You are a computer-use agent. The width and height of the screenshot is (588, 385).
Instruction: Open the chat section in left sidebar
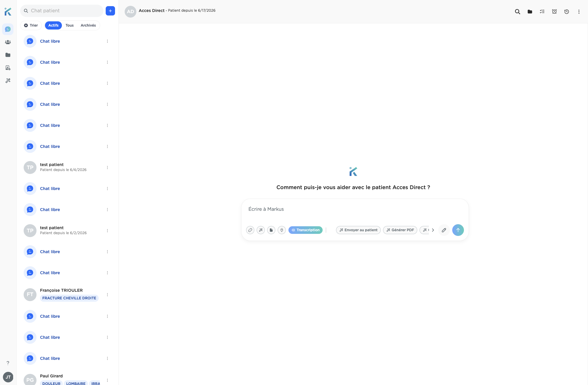click(x=8, y=29)
